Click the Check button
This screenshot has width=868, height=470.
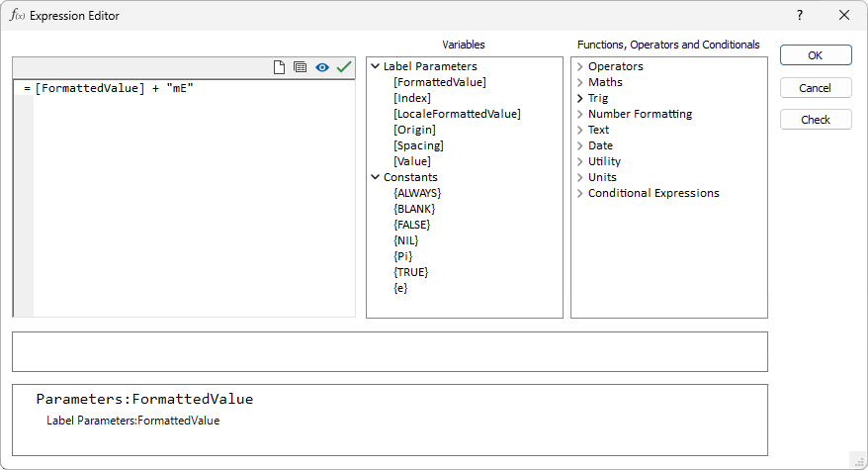pyautogui.click(x=816, y=119)
